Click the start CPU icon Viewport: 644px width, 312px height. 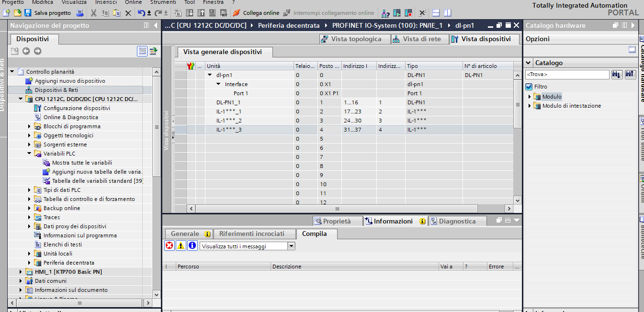397,13
